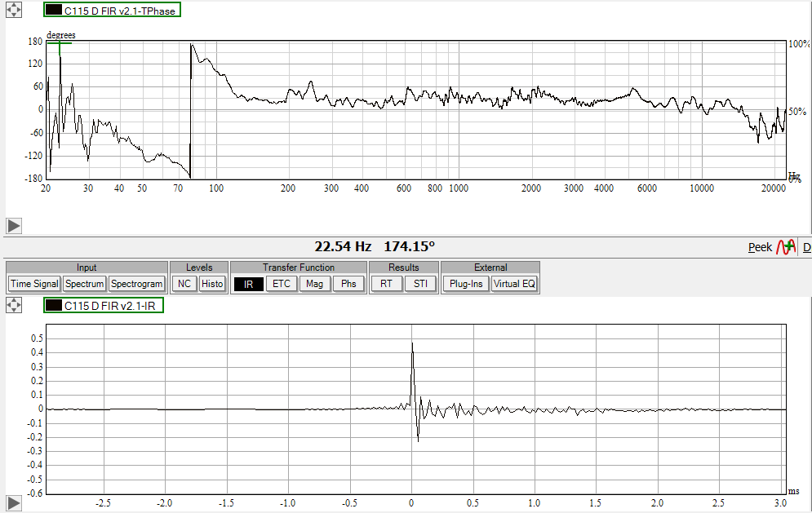Open the STI results view
Viewport: 812px width, 513px height.
coord(420,284)
